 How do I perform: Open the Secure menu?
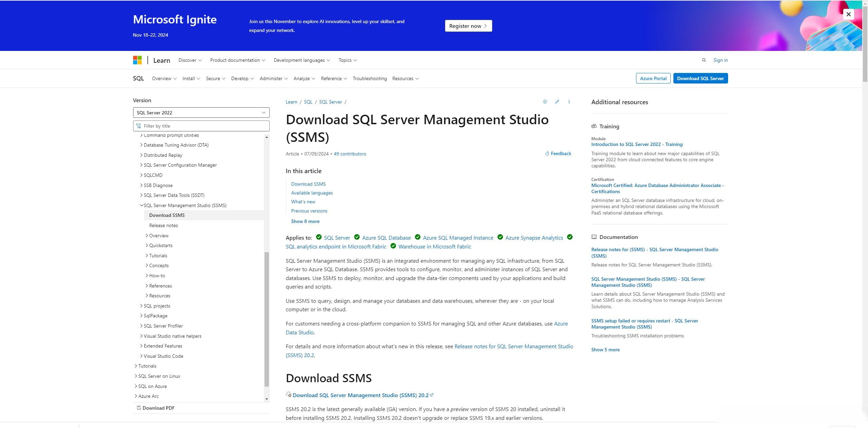tap(216, 78)
